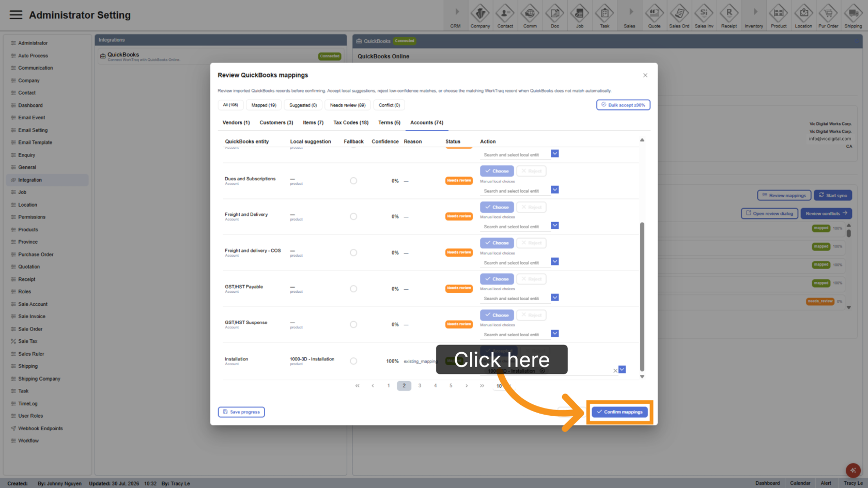868x488 pixels.
Task: Open Calendar from the bottom bar
Action: (x=800, y=483)
